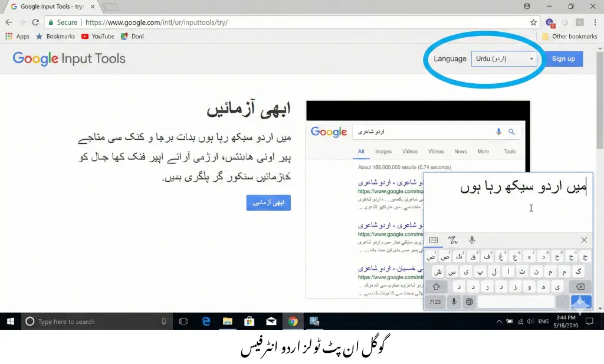Switch keyboard to ?123 number mode
Viewport: 604px width, 364px height.
click(x=435, y=301)
